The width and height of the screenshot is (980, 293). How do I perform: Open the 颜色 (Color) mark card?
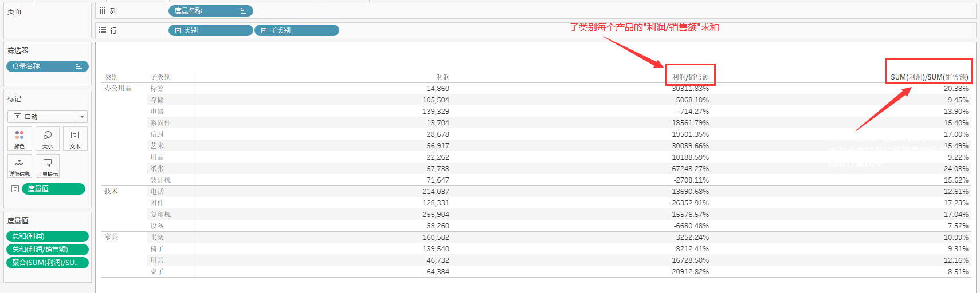click(19, 138)
